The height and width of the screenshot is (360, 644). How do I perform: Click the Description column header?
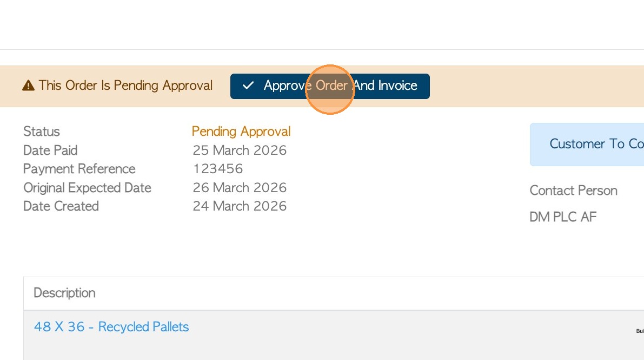click(x=64, y=293)
